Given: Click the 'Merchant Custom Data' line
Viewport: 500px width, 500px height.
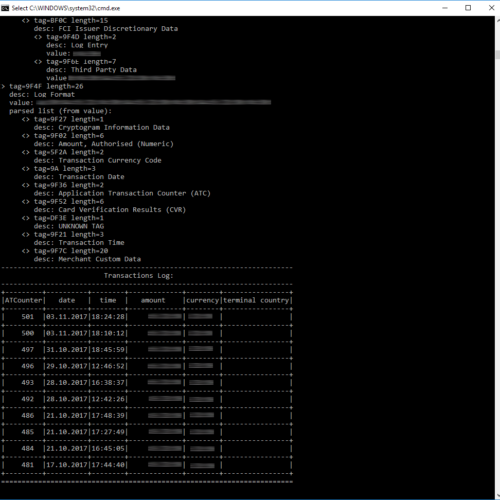Looking at the screenshot, I should pyautogui.click(x=87, y=259).
